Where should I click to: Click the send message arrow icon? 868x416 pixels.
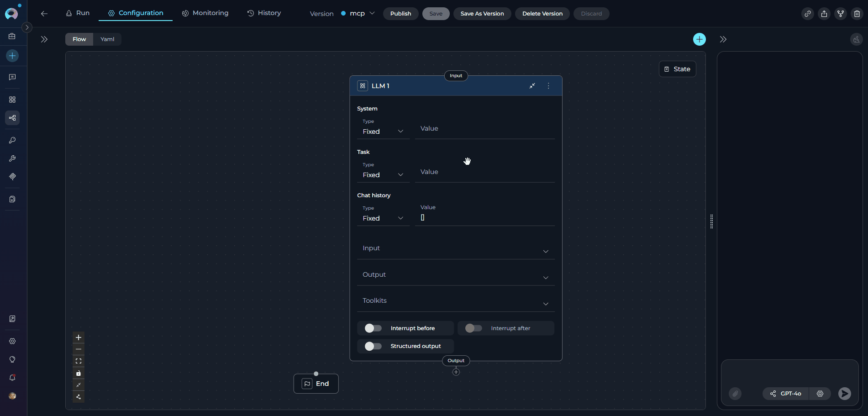point(844,394)
